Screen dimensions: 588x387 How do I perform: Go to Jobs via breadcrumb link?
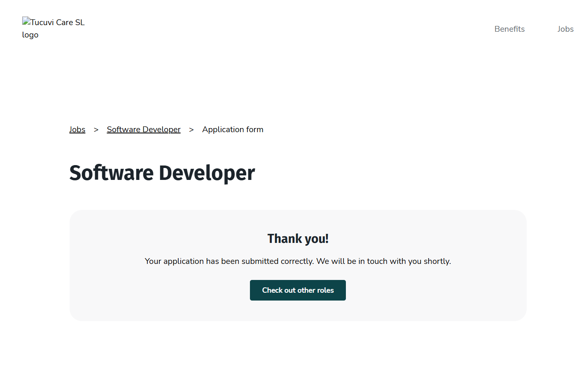click(77, 129)
